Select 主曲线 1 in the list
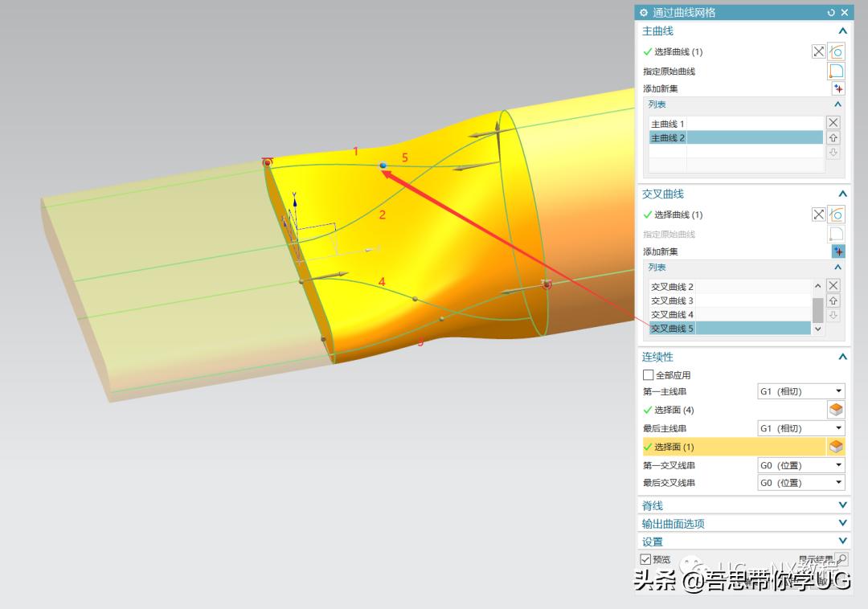This screenshot has width=868, height=609. (668, 124)
